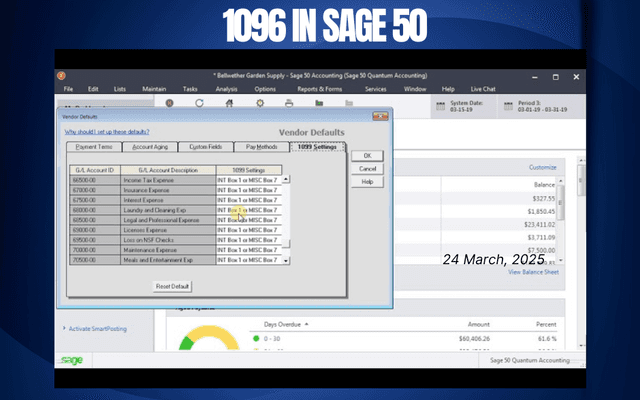
Task: Click the $23,411.02 balance value
Action: 540,224
